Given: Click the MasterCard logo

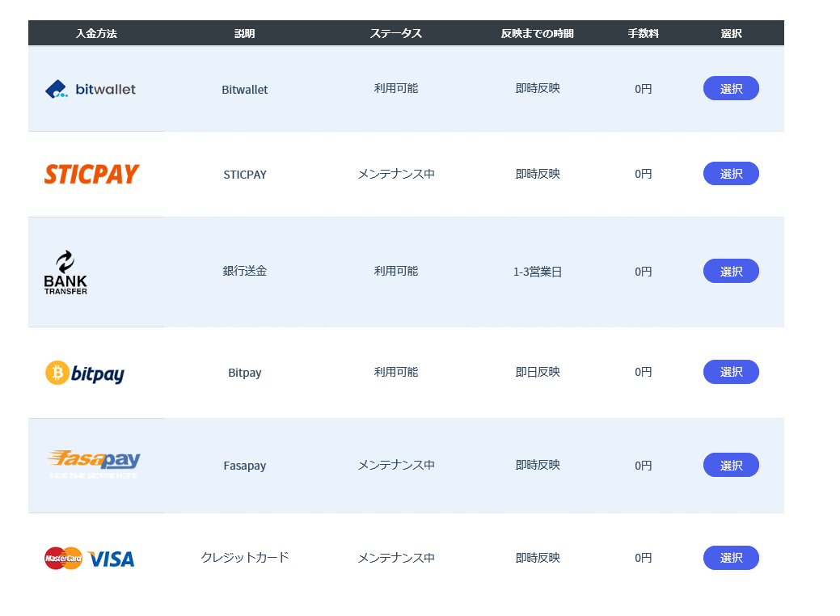Looking at the screenshot, I should pos(63,558).
